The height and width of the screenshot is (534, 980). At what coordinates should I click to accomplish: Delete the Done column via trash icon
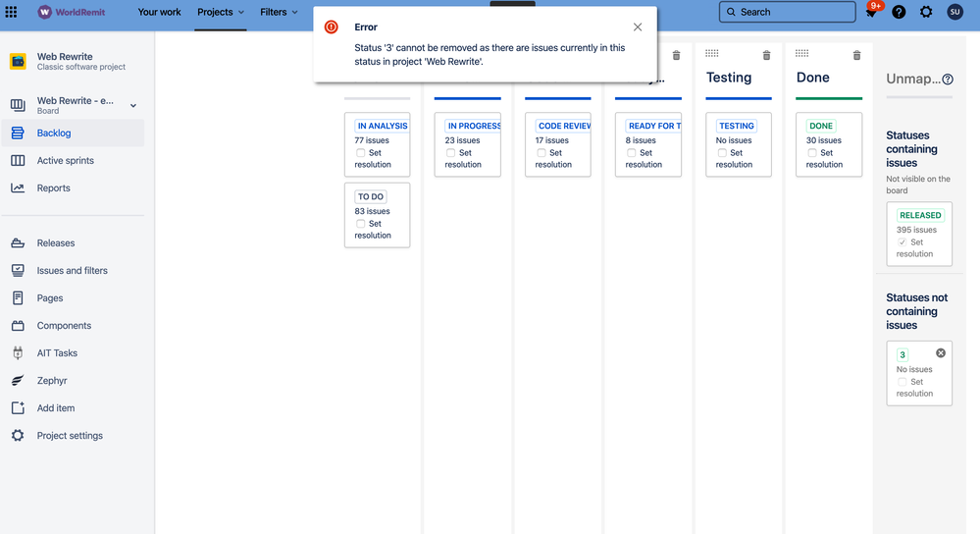pos(856,56)
